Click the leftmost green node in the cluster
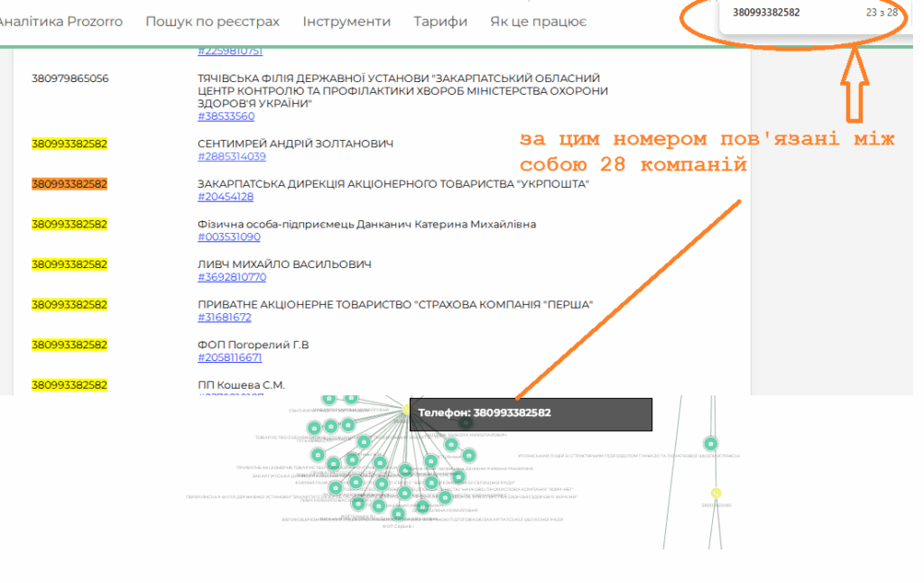Viewport: 924px width, 583px height. tap(313, 428)
